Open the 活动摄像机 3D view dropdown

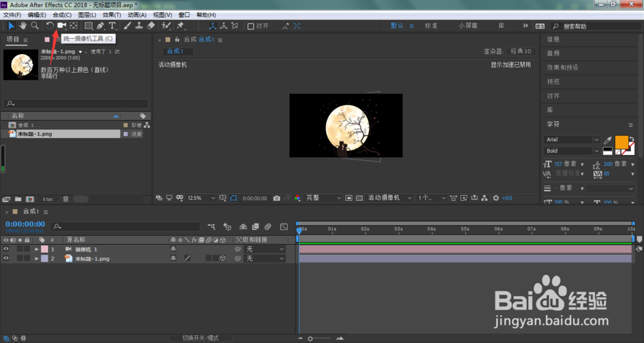(390, 198)
